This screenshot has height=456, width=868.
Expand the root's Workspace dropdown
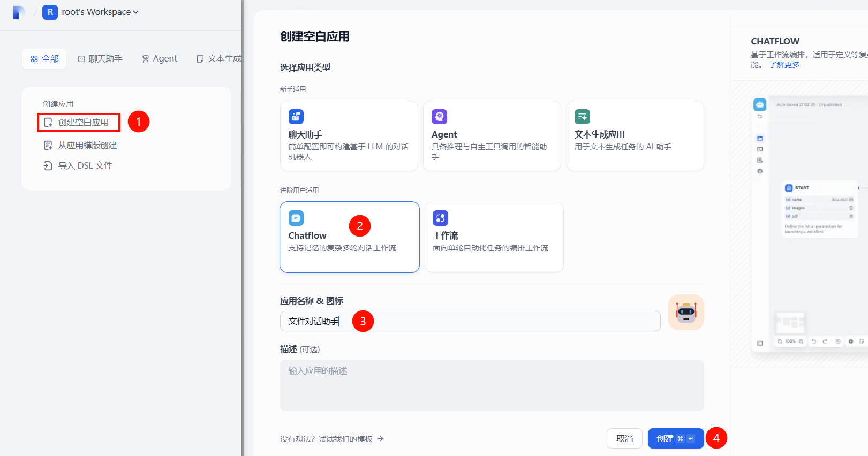pyautogui.click(x=100, y=12)
